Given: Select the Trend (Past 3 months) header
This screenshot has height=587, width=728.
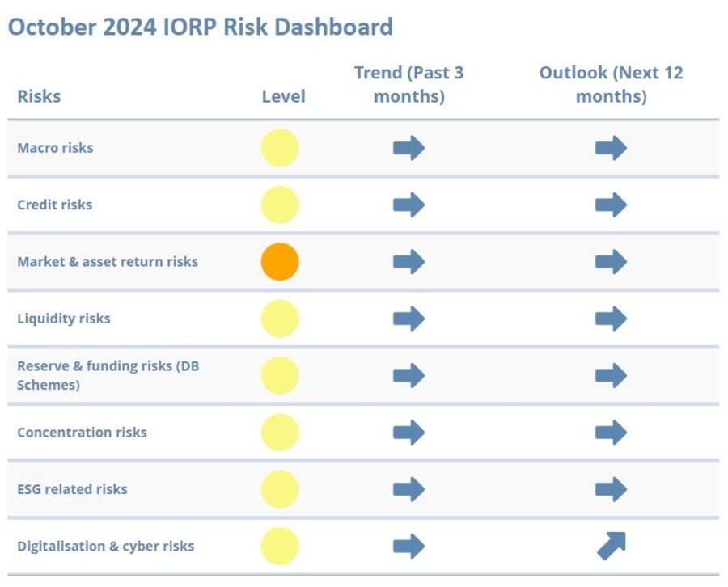Looking at the screenshot, I should tap(408, 84).
